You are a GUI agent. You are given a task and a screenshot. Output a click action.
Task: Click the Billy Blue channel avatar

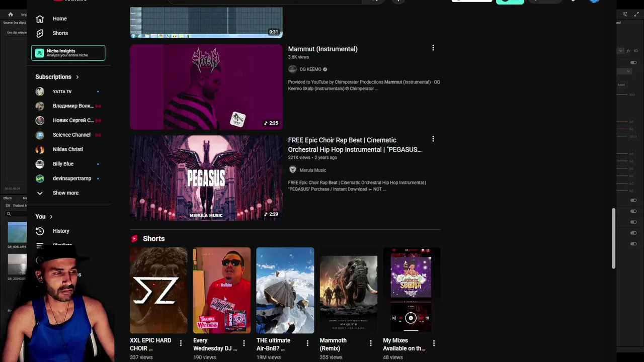click(40, 164)
